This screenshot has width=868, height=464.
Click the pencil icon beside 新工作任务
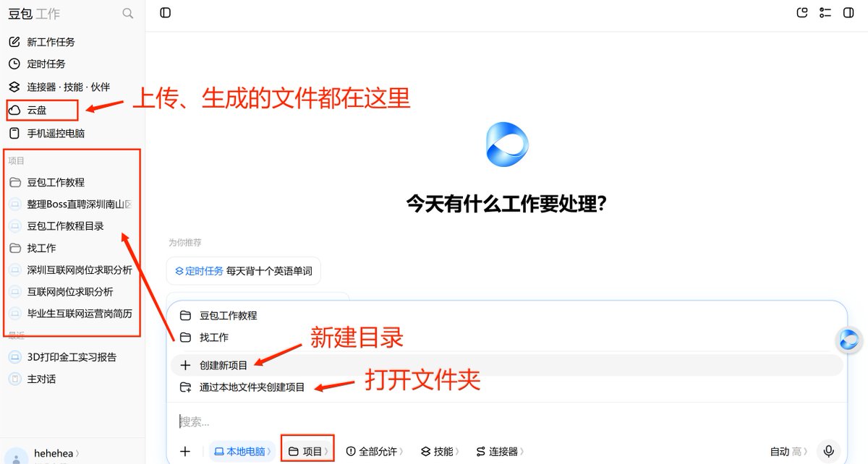[x=14, y=42]
